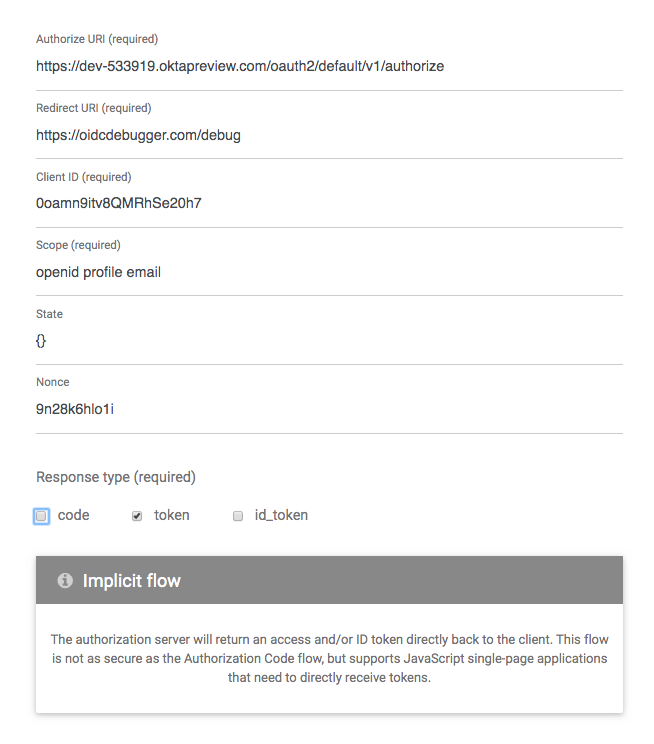This screenshot has width=654, height=744.
Task: Click the "code" checkbox label text
Action: [x=74, y=516]
